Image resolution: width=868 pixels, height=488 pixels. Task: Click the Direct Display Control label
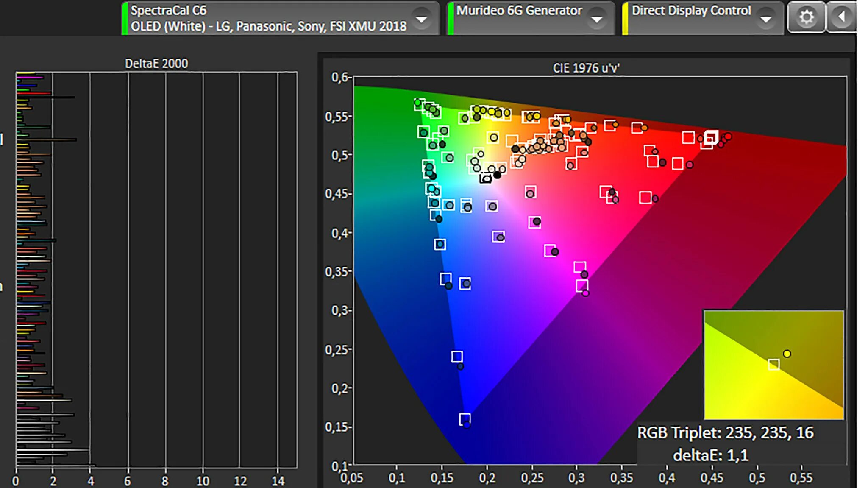click(x=691, y=11)
